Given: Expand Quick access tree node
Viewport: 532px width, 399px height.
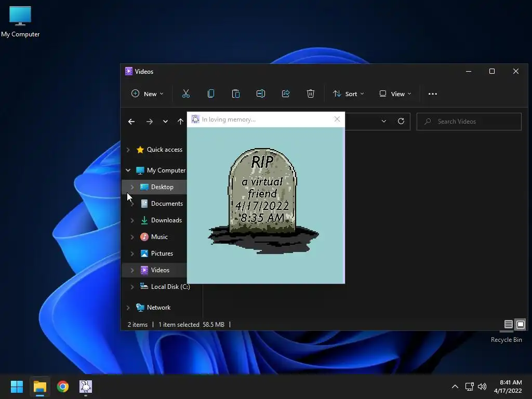Looking at the screenshot, I should (128, 150).
